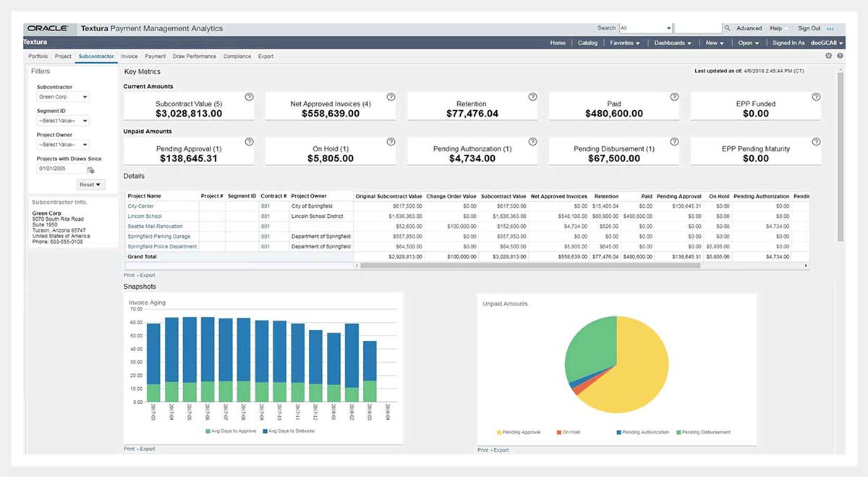Expand the Favorites menu
The height and width of the screenshot is (477, 868).
pos(625,43)
